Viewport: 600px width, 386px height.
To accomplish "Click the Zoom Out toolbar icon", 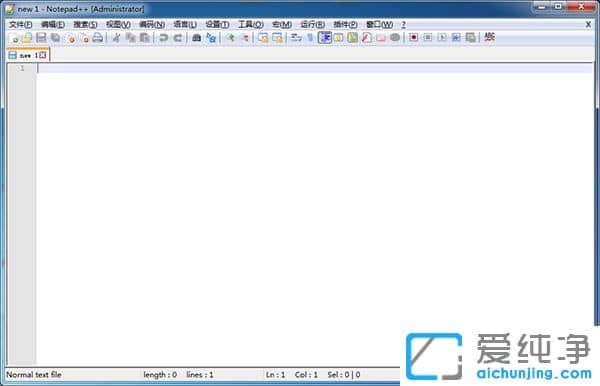I will [x=244, y=37].
